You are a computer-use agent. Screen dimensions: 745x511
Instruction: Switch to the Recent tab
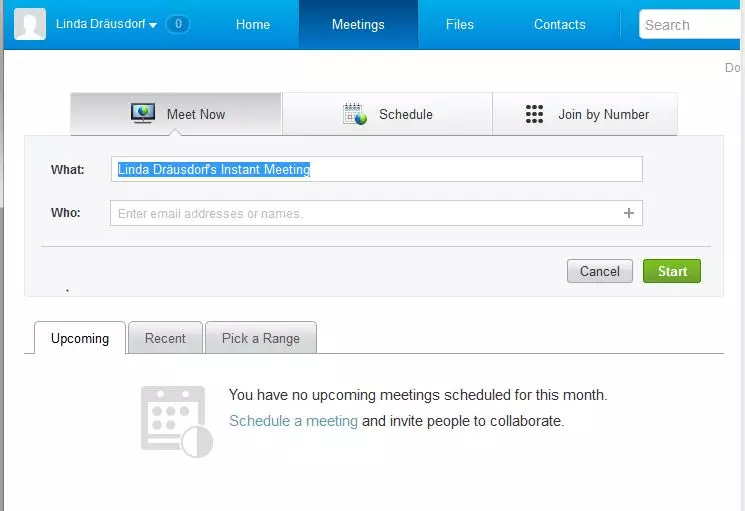(x=165, y=338)
